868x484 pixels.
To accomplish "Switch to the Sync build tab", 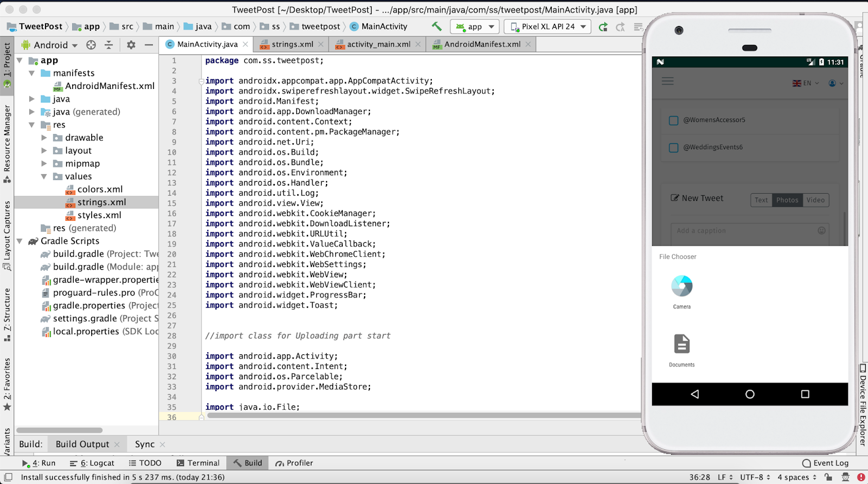I will click(145, 444).
